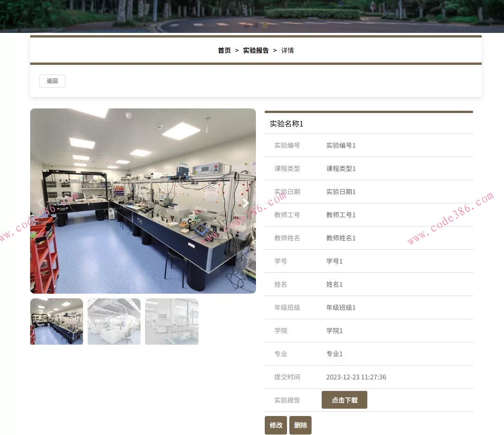The width and height of the screenshot is (504, 435).
Task: Select the third lab photo thumbnail
Action: pos(171,321)
